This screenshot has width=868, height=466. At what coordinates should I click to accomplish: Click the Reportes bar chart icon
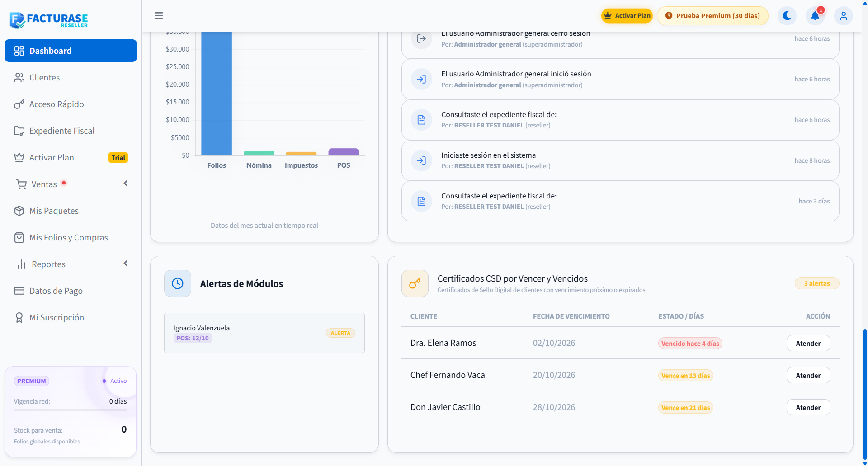(x=21, y=264)
